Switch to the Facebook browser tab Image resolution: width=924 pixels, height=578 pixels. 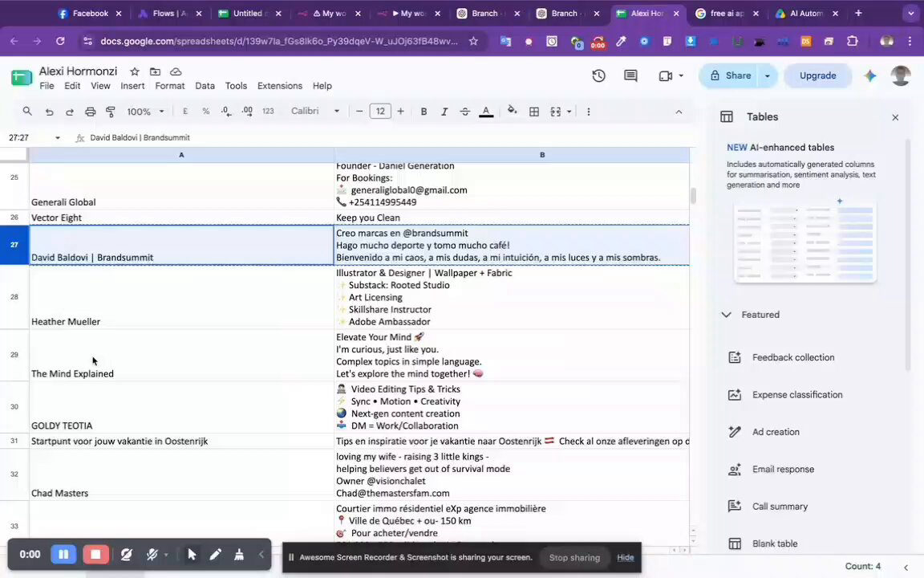tap(90, 13)
